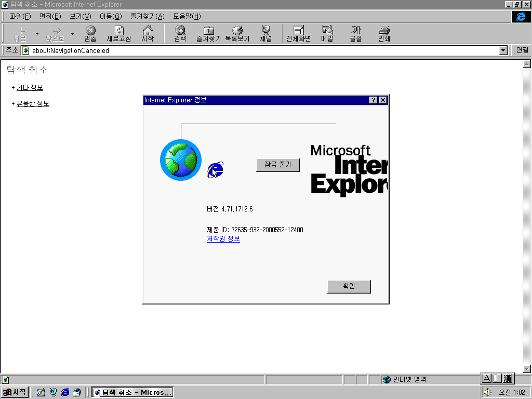Viewport: 532px width, 399px height.
Task: Click the volume speaker tray icon
Action: [487, 392]
